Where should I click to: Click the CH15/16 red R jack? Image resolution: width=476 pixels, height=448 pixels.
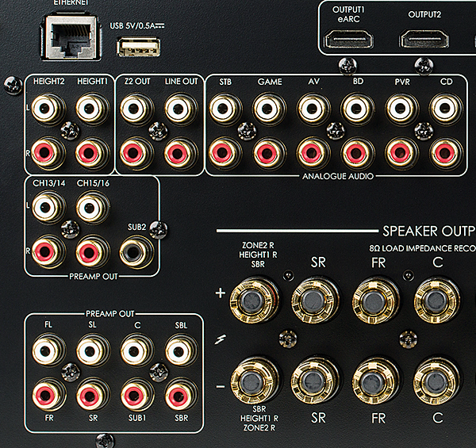click(x=92, y=251)
